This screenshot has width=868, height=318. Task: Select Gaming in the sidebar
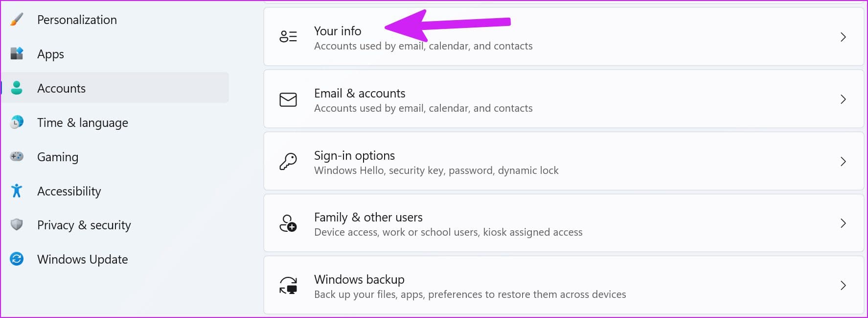coord(115,156)
